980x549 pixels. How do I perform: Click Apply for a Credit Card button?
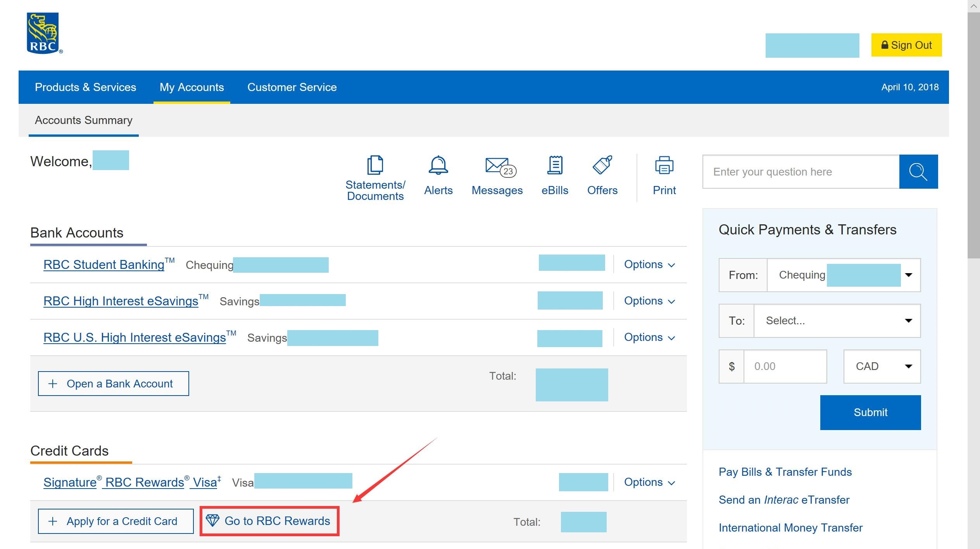116,521
